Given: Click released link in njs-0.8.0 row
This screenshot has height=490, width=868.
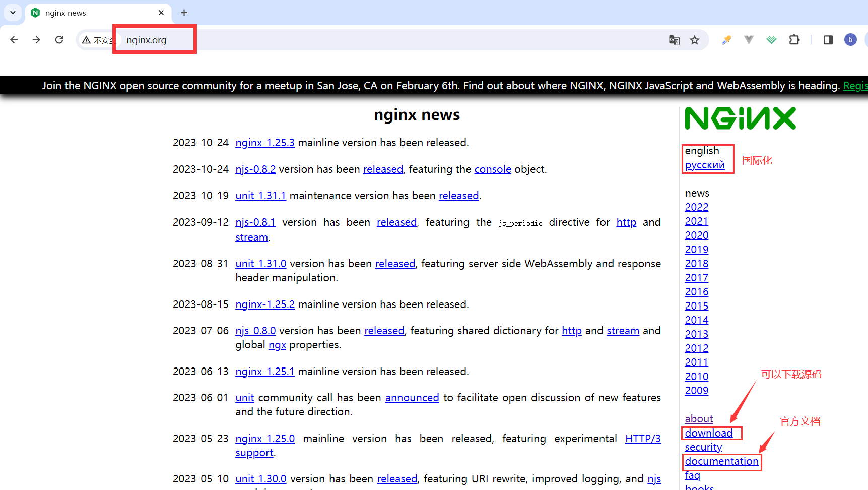Looking at the screenshot, I should [x=384, y=331].
